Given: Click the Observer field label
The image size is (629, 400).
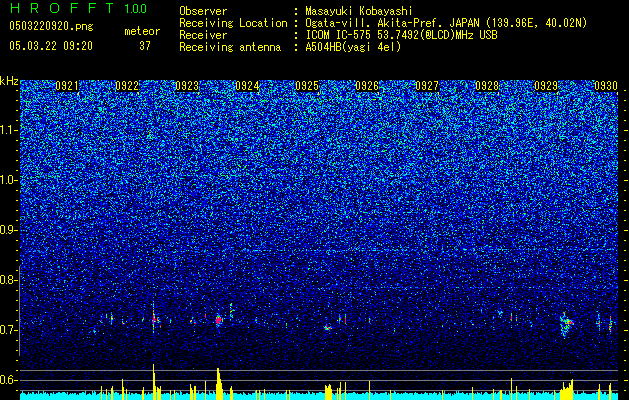Looking at the screenshot, I should coord(203,11).
